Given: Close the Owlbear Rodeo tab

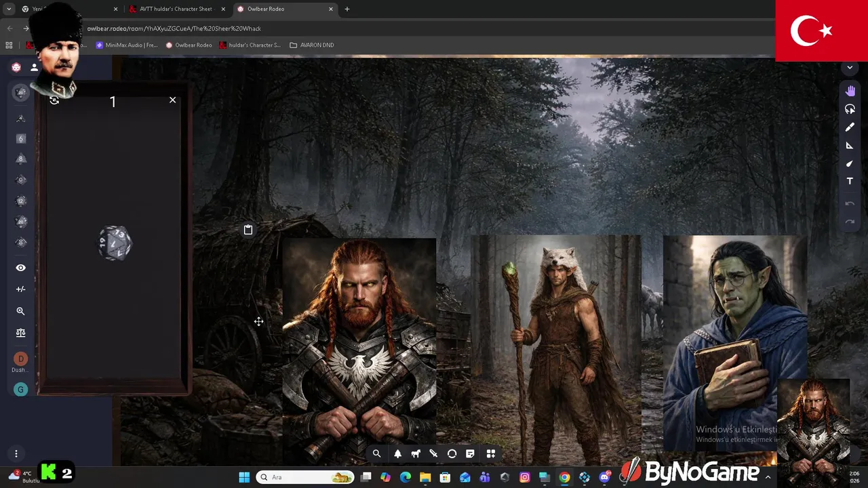Looking at the screenshot, I should [331, 9].
